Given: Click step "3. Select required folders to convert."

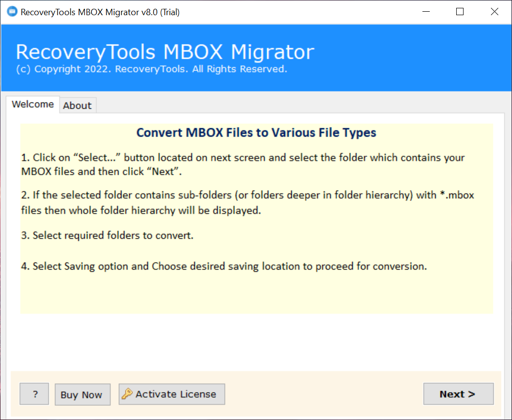Looking at the screenshot, I should point(107,235).
